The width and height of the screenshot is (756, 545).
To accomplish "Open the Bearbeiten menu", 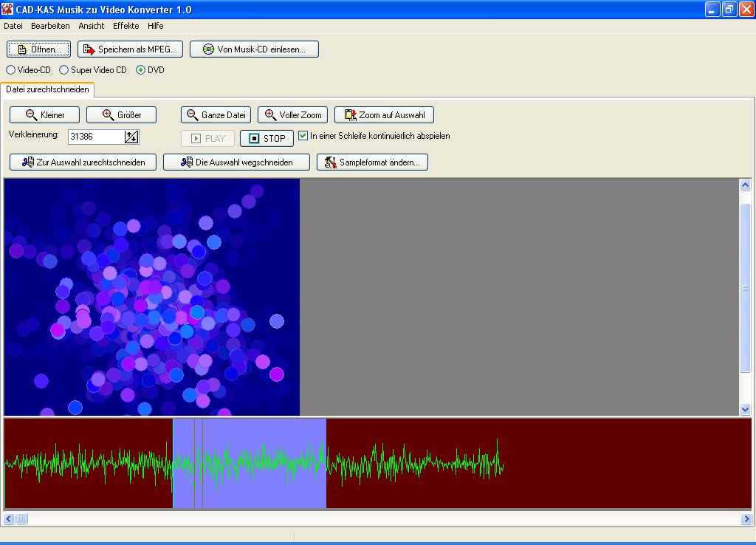I will (50, 26).
